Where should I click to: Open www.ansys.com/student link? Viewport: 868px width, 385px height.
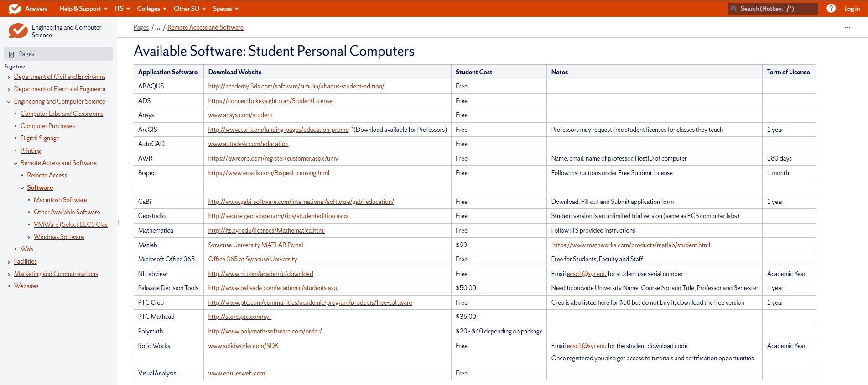pyautogui.click(x=240, y=115)
